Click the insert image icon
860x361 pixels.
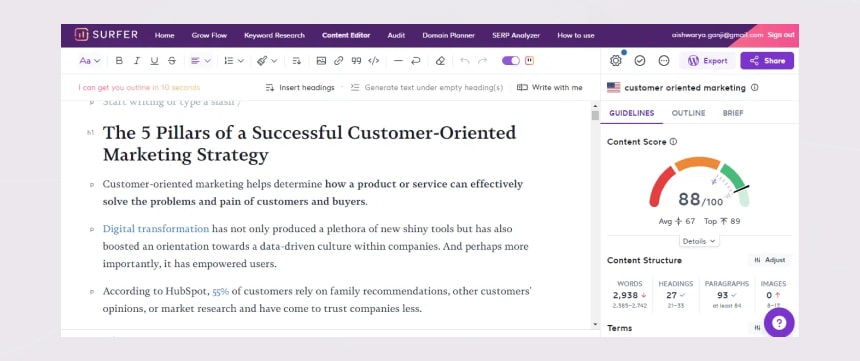(321, 61)
